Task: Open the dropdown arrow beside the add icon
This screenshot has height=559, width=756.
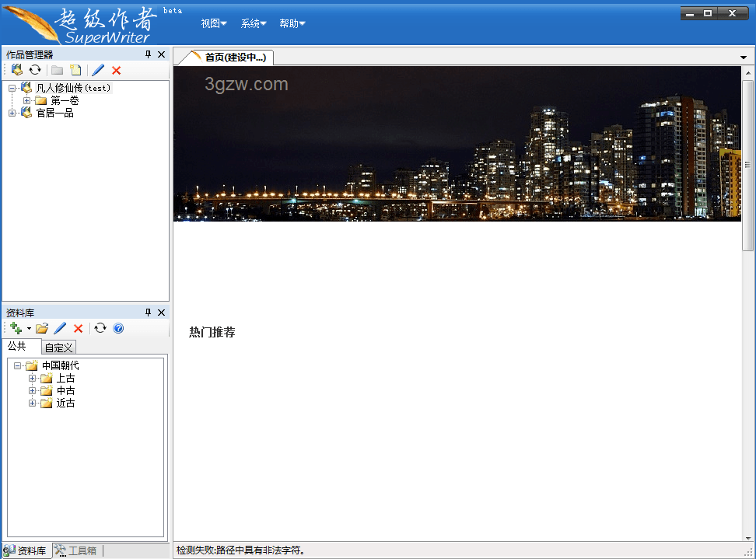Action: [29, 329]
